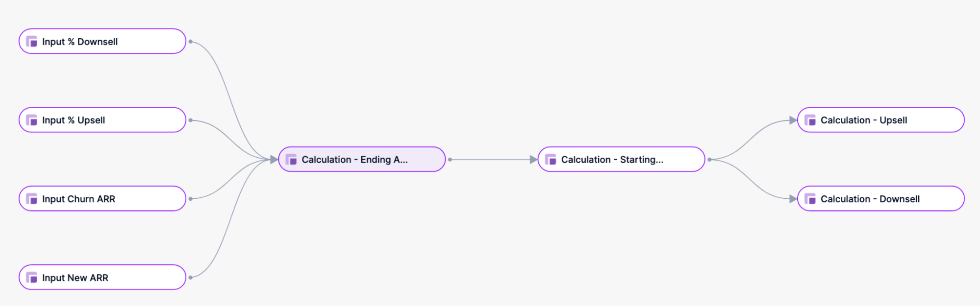The width and height of the screenshot is (980, 306).
Task: Click output connector dot of Calculation - Starting...
Action: pos(709,160)
